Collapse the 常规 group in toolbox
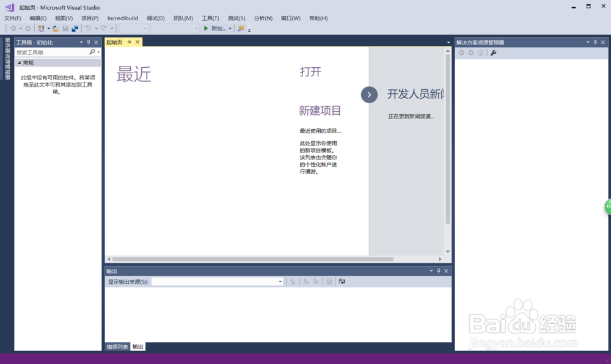This screenshot has height=364, width=611. (19, 63)
